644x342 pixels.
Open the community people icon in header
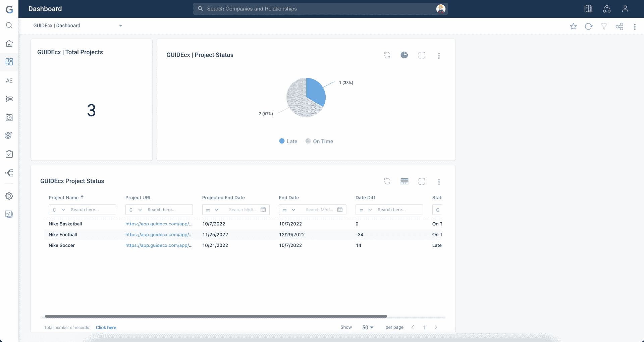(607, 9)
